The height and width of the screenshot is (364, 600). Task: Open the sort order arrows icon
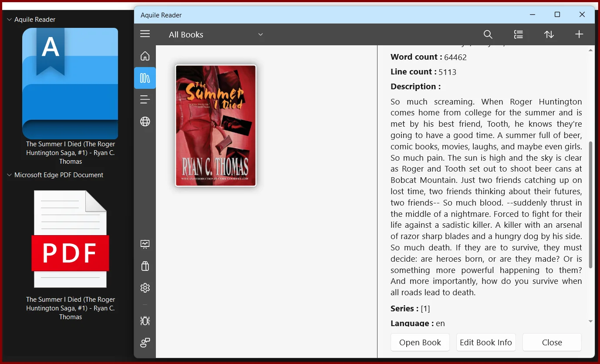pos(549,34)
